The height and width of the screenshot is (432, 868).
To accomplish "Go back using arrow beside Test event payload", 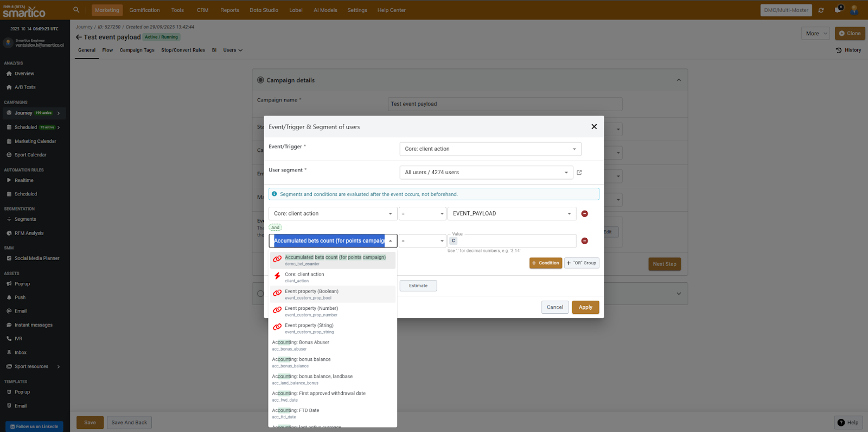I will point(79,37).
